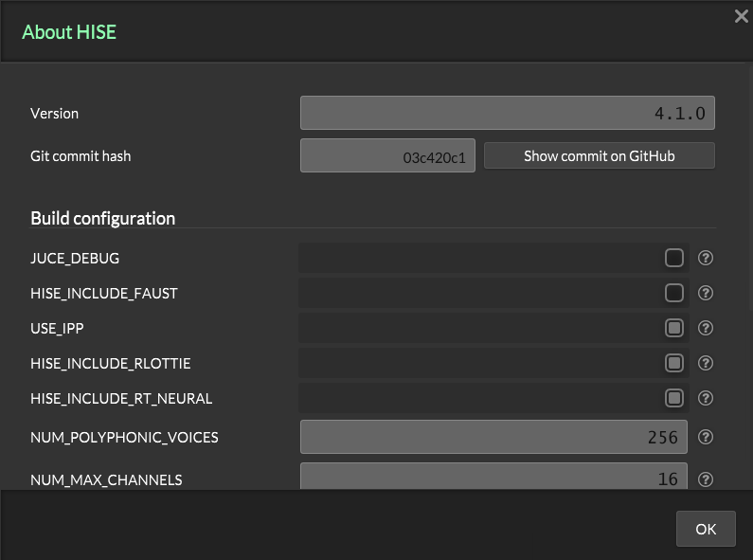Confirm the dialog with OK
The height and width of the screenshot is (560, 753).
pos(706,529)
